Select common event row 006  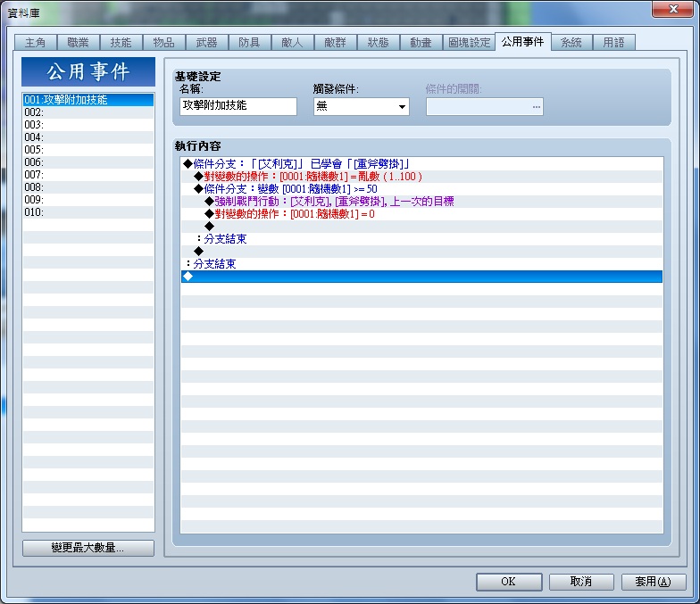point(88,162)
